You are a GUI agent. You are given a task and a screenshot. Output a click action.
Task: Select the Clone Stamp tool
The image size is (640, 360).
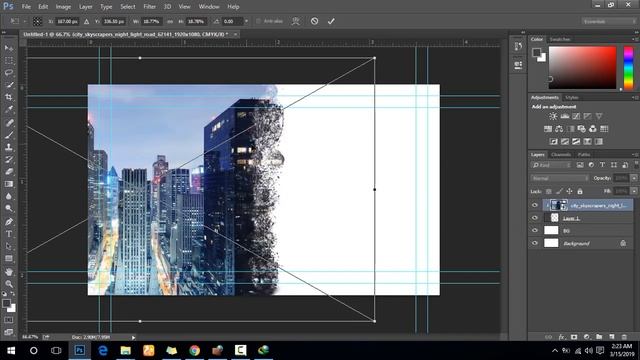(x=9, y=147)
